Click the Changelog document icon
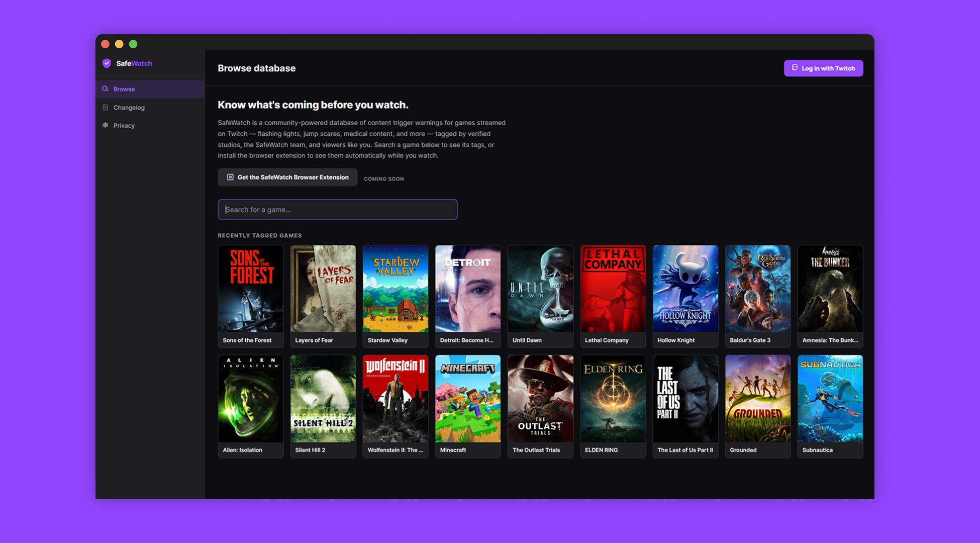Viewport: 980px width, 543px height. tap(105, 108)
